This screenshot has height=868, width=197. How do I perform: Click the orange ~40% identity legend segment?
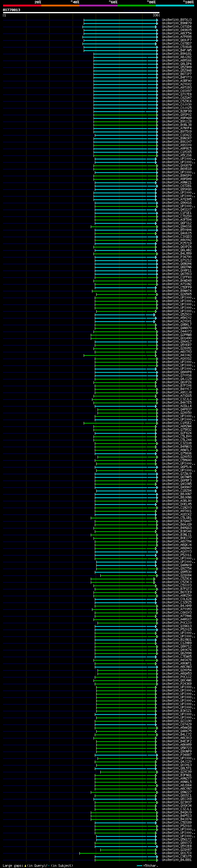(60, 6)
